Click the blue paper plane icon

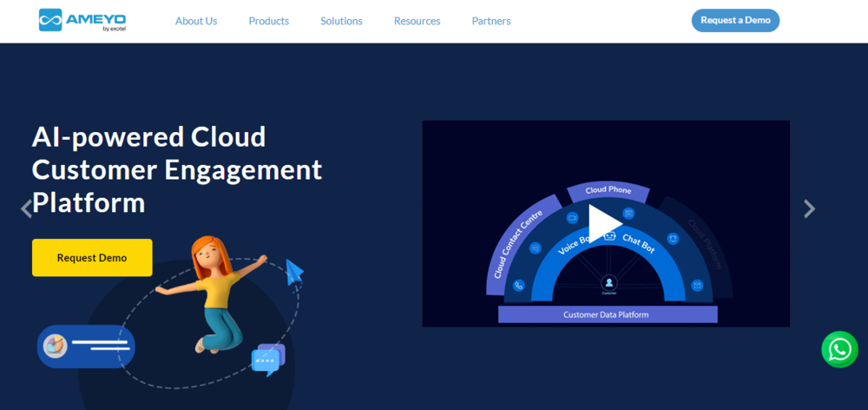pos(294,272)
